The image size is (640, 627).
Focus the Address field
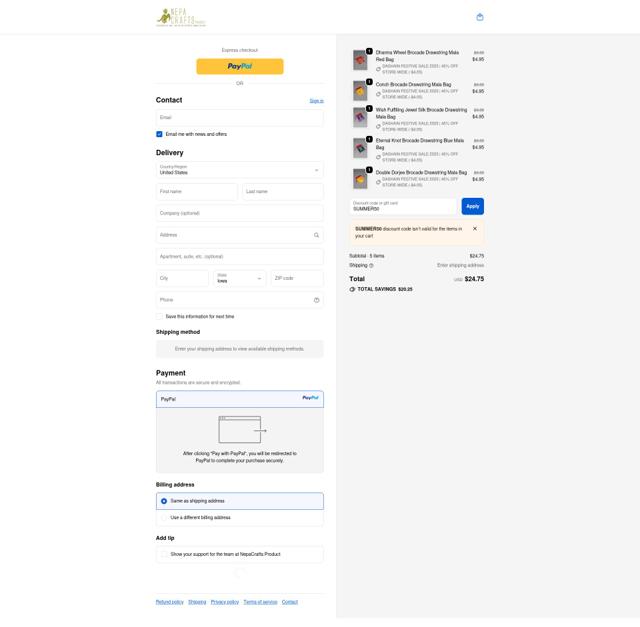pos(240,235)
